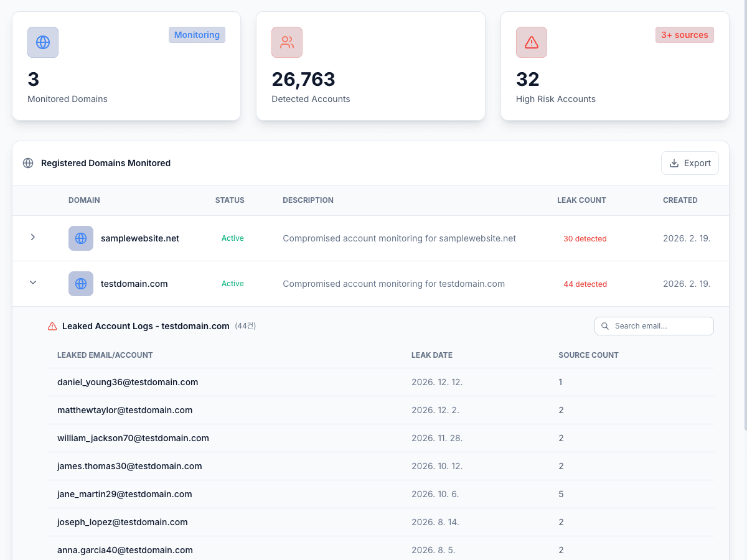Click the 3+ sources badge
747x560 pixels.
tap(684, 35)
